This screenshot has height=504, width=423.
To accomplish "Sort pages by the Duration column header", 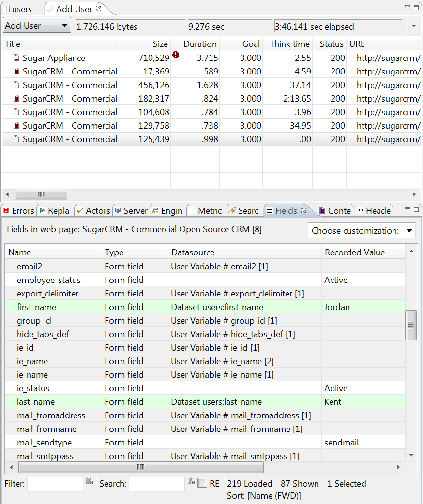I will 195,44.
